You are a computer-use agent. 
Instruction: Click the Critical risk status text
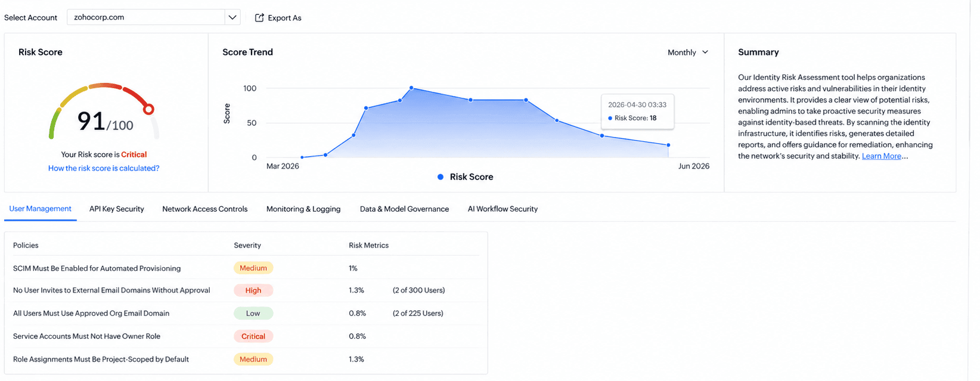[134, 154]
